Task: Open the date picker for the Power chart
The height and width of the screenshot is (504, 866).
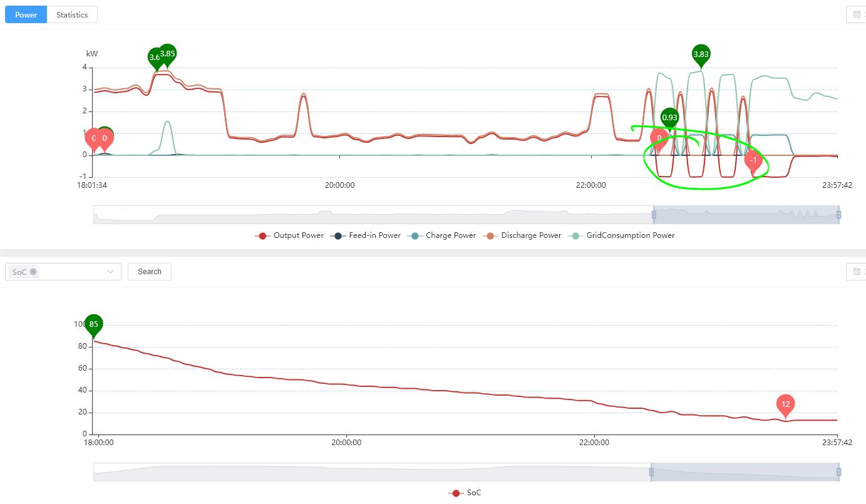Action: point(856,14)
